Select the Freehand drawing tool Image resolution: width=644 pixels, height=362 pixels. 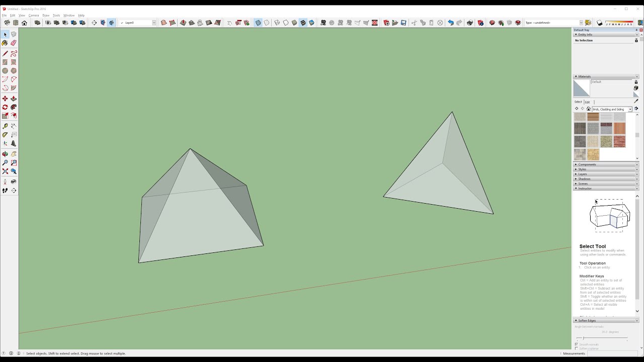click(14, 53)
